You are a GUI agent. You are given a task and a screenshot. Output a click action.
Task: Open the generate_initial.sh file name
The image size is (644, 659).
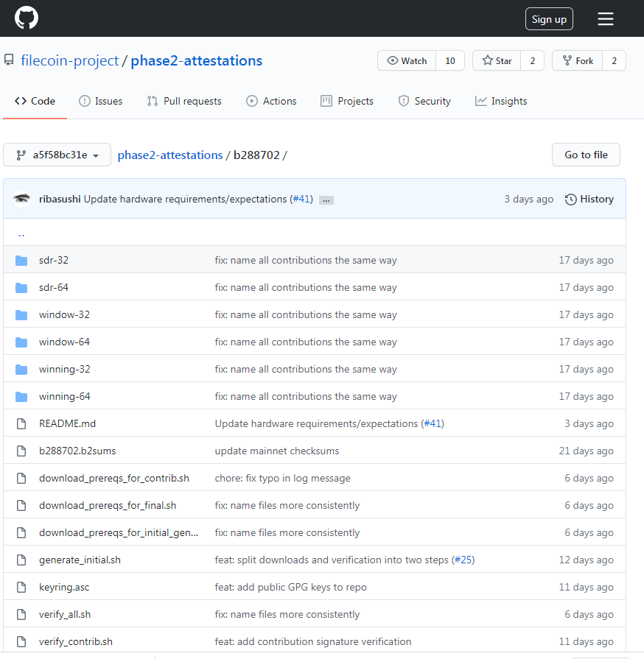[80, 560]
